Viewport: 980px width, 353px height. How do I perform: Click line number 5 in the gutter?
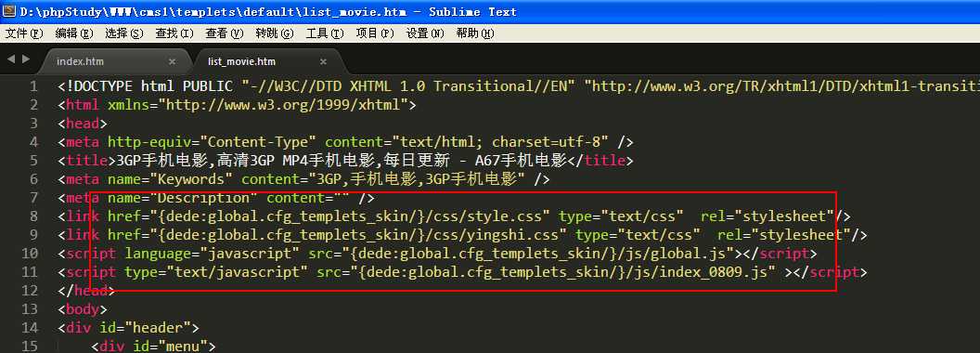point(33,161)
